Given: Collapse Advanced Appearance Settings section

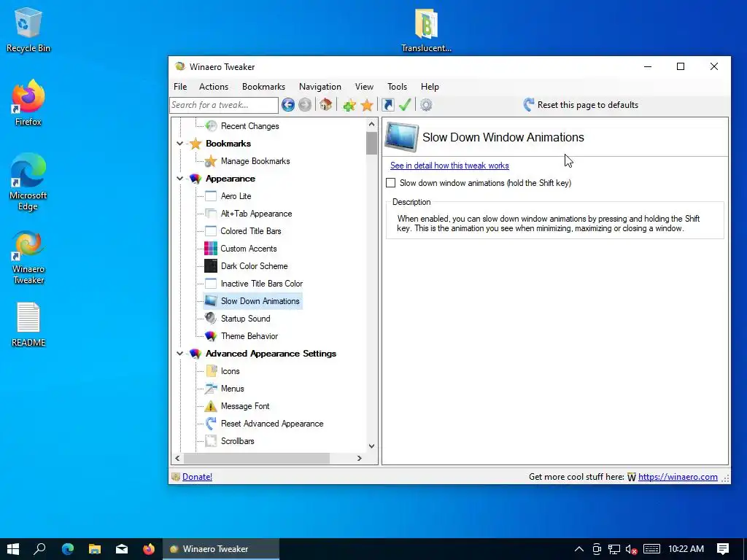Looking at the screenshot, I should click(x=179, y=354).
